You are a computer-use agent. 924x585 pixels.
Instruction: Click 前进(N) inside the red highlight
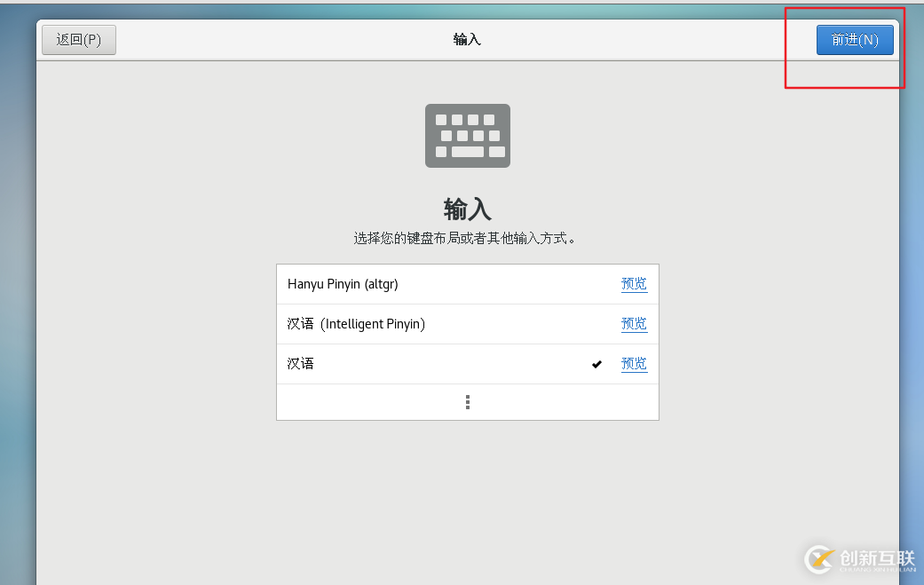point(854,39)
